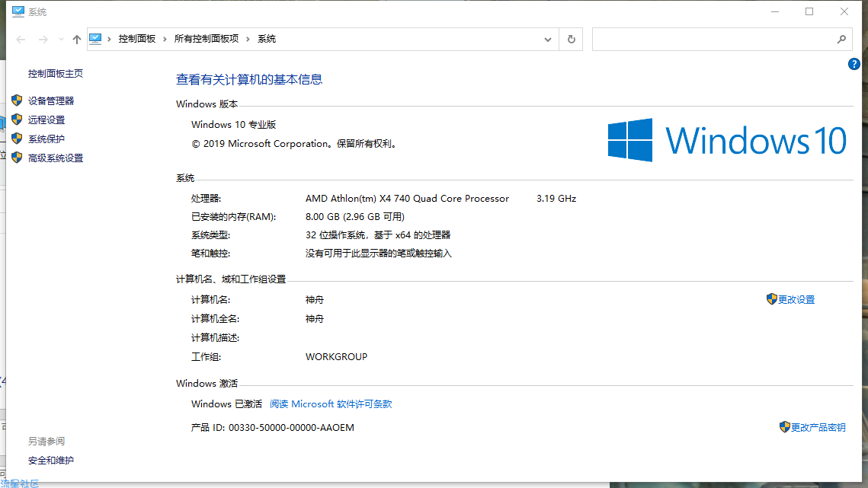Open 系统保护
This screenshot has height=488, width=868.
coord(46,139)
